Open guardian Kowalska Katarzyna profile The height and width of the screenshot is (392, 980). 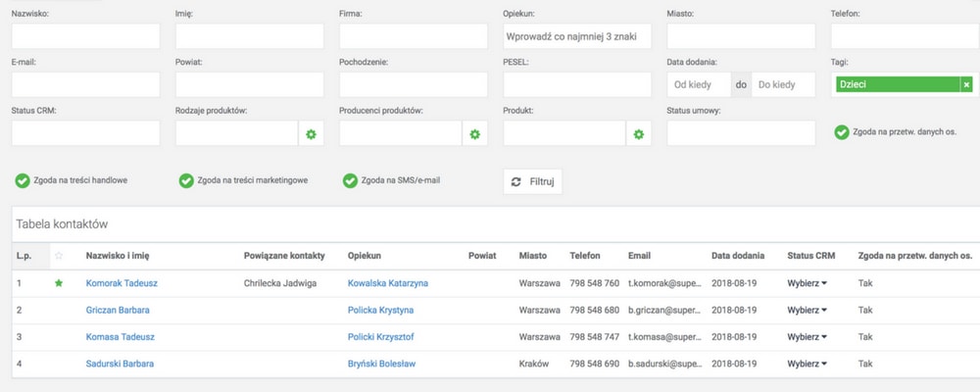tap(387, 283)
